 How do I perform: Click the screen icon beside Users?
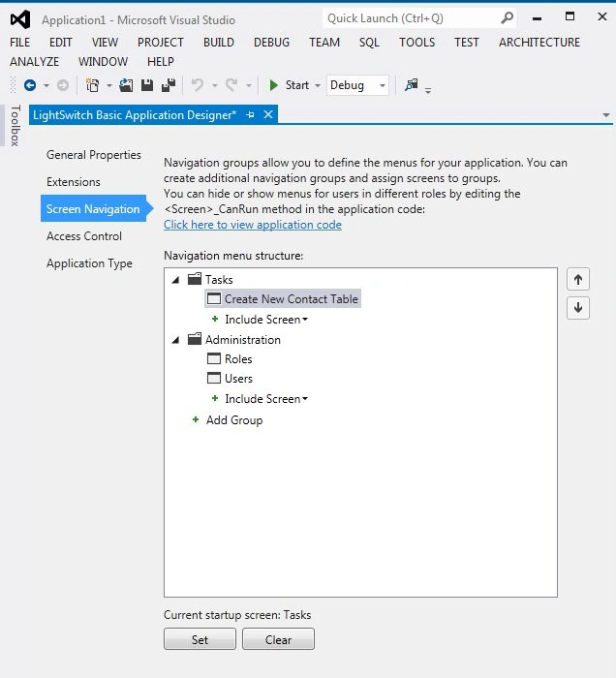pos(214,378)
